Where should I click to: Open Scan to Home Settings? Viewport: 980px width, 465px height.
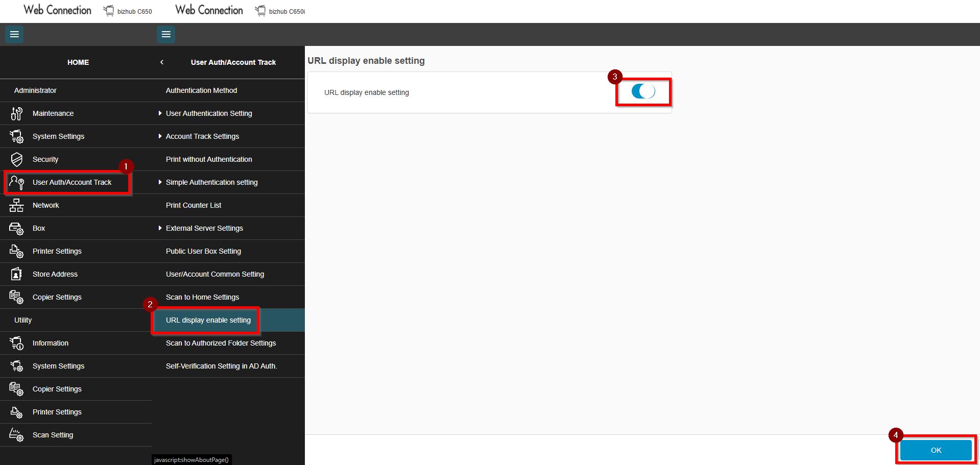202,297
